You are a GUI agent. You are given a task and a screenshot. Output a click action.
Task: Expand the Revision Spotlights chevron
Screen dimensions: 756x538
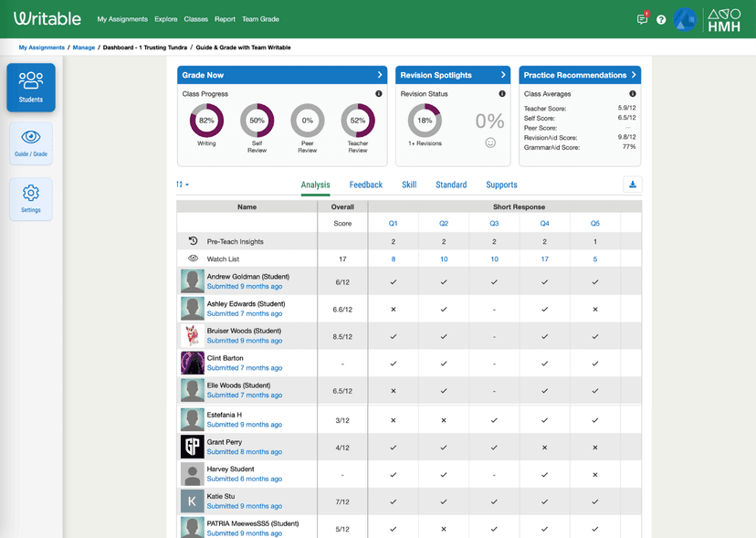503,75
